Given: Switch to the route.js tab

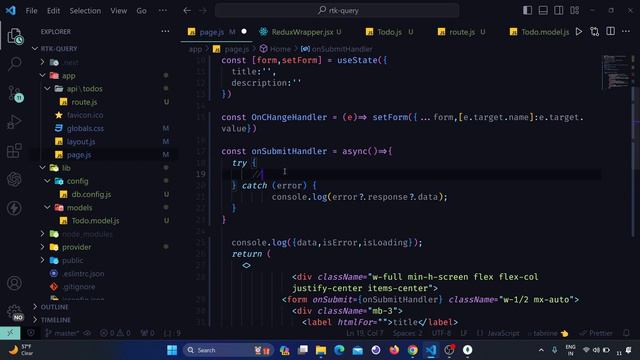Looking at the screenshot, I should (x=462, y=32).
